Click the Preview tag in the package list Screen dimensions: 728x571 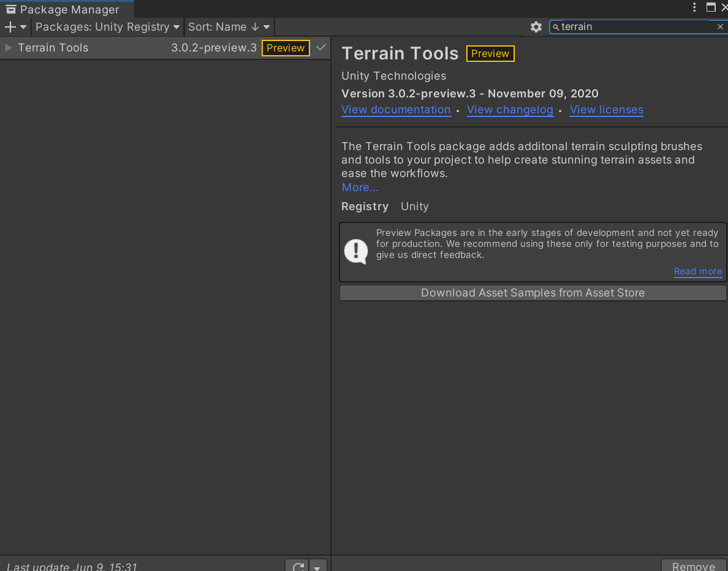(x=286, y=48)
